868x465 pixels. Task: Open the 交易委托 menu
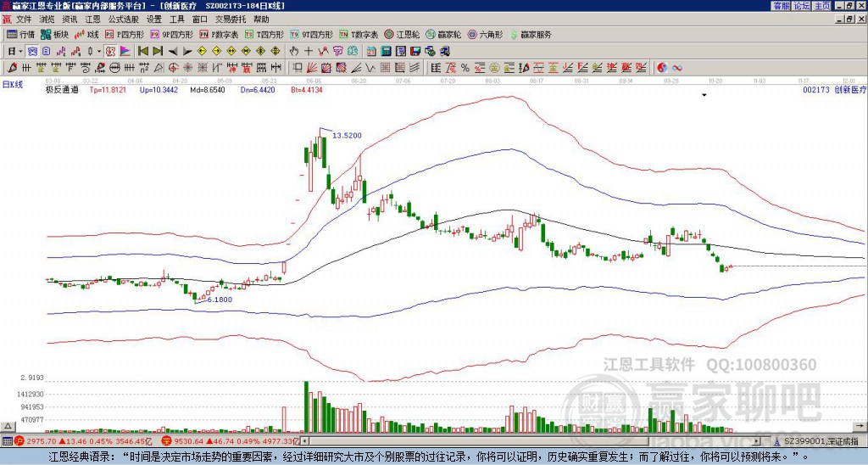pyautogui.click(x=231, y=20)
